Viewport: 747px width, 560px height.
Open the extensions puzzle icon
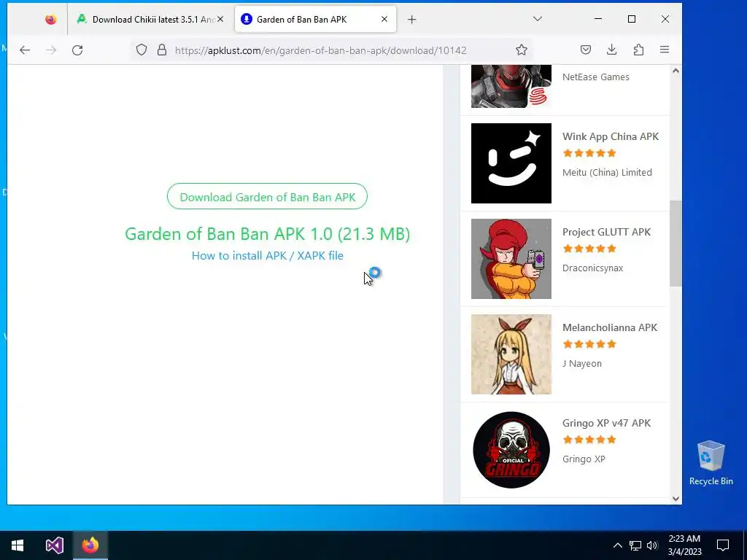(x=638, y=50)
